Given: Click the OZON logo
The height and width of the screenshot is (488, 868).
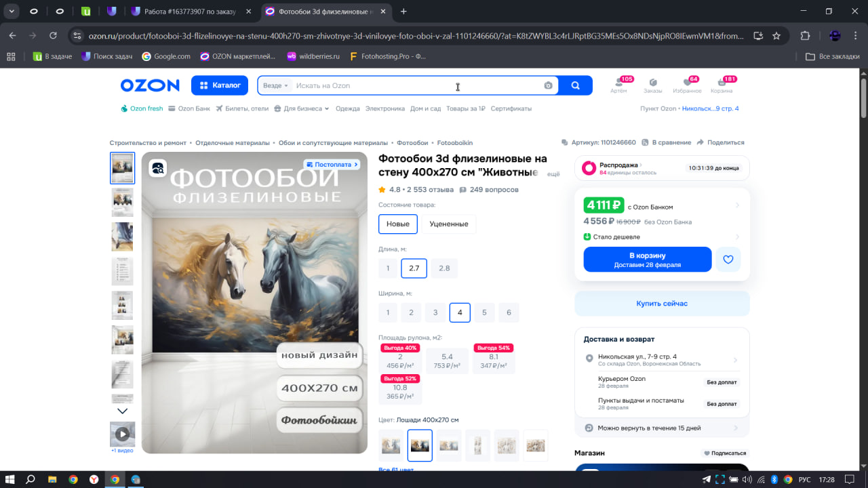Looking at the screenshot, I should tap(150, 85).
